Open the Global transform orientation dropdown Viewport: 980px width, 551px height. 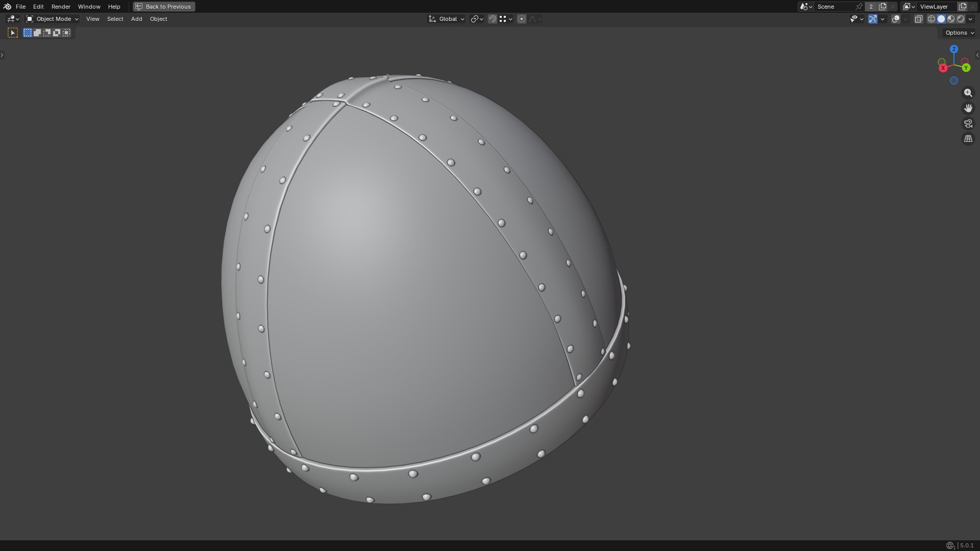[446, 19]
